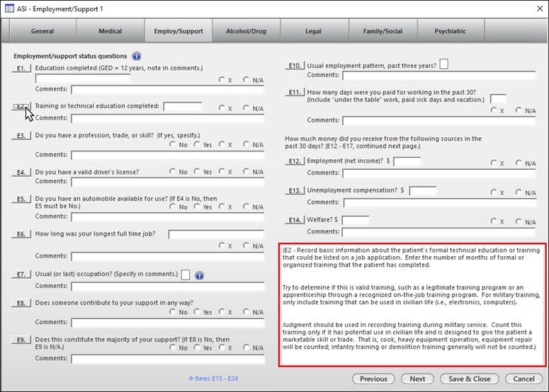This screenshot has width=549, height=392.
Task: Click the E2 training months input field
Action: (182, 106)
